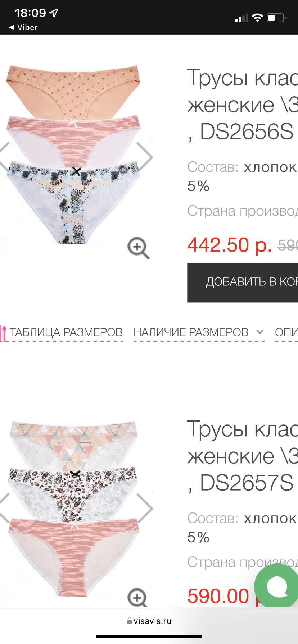298x644 pixels.
Task: Tap the pink size chart ruler icon
Action: click(4, 332)
